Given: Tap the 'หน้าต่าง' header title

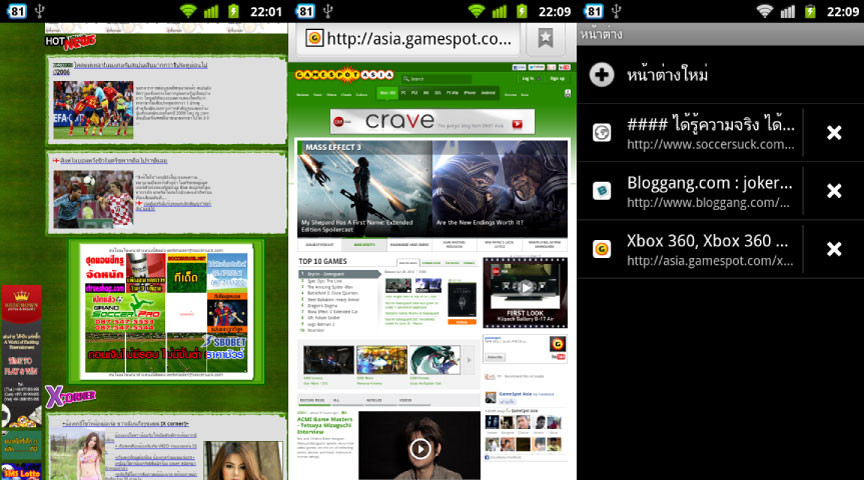Looking at the screenshot, I should coord(601,34).
